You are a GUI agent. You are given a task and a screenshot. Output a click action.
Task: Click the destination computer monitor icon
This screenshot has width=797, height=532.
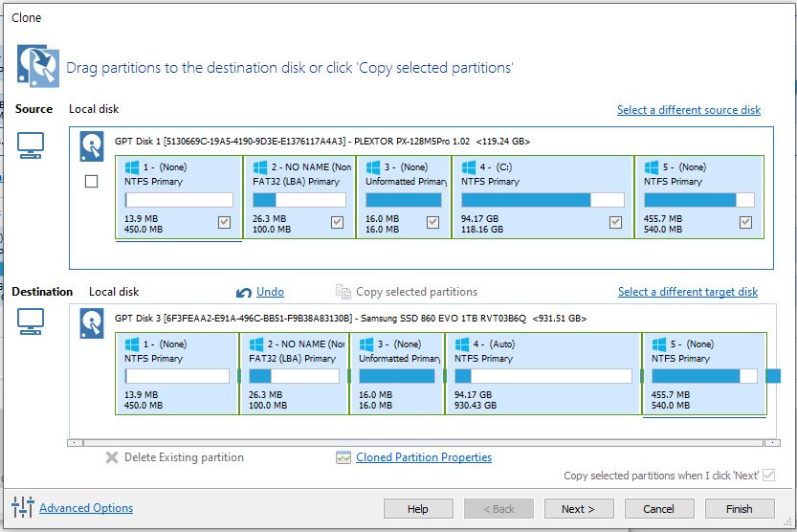[31, 321]
